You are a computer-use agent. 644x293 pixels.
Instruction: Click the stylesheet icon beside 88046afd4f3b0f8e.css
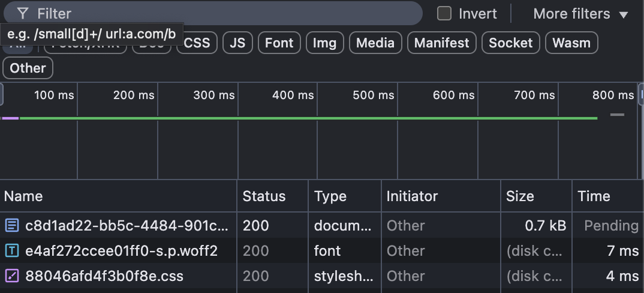coord(11,276)
